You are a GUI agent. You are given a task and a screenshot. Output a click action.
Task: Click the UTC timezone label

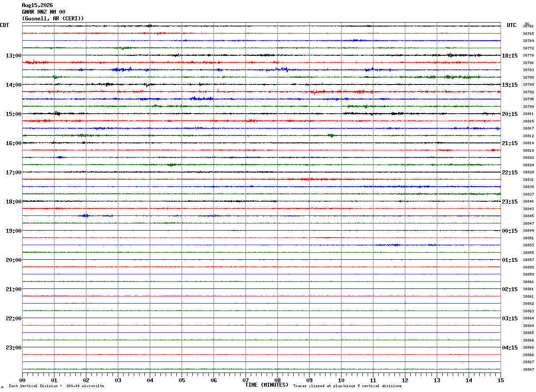(512, 25)
